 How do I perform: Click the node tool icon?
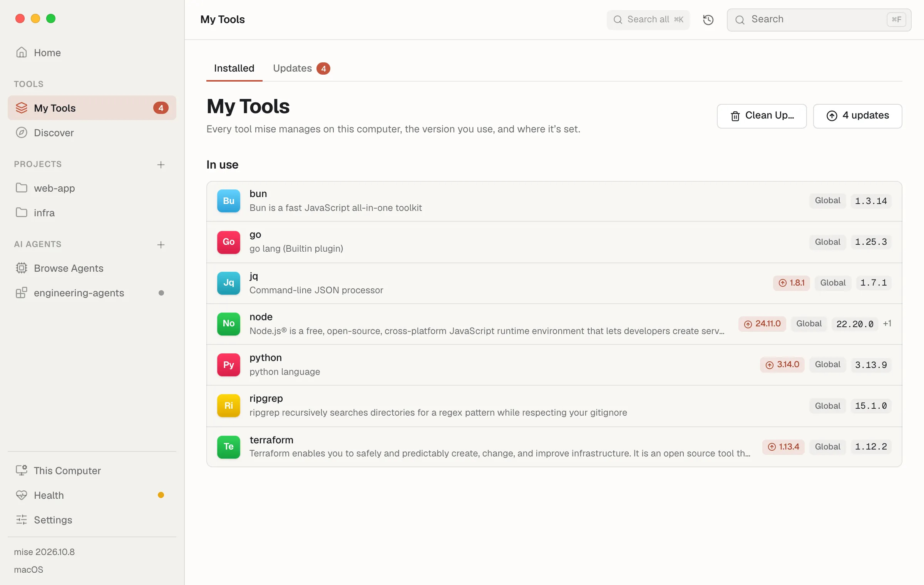(x=229, y=324)
